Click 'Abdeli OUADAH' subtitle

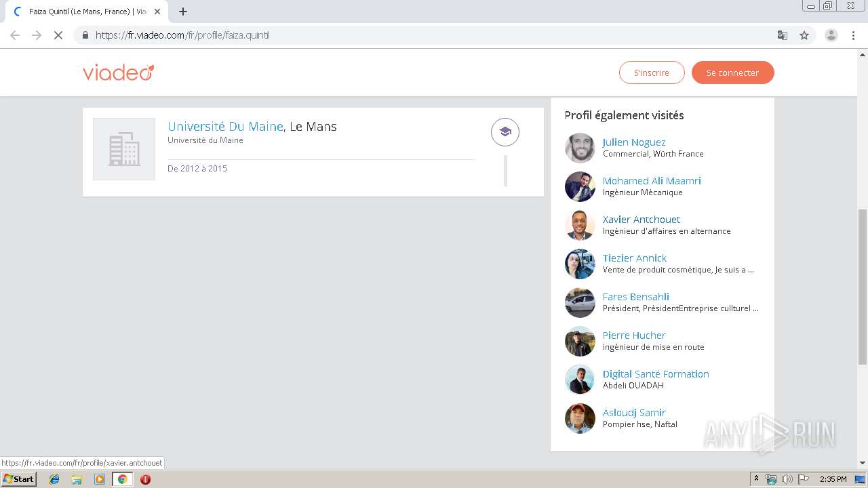[633, 386]
